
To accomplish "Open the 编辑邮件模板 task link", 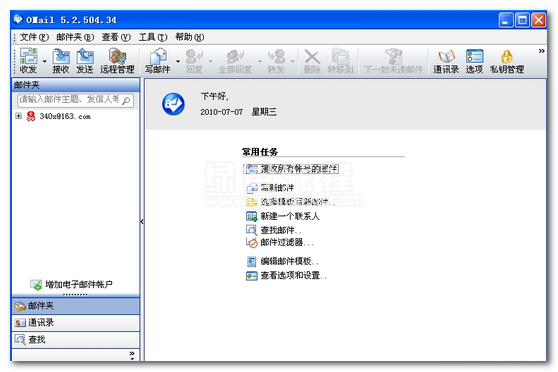I will click(283, 261).
